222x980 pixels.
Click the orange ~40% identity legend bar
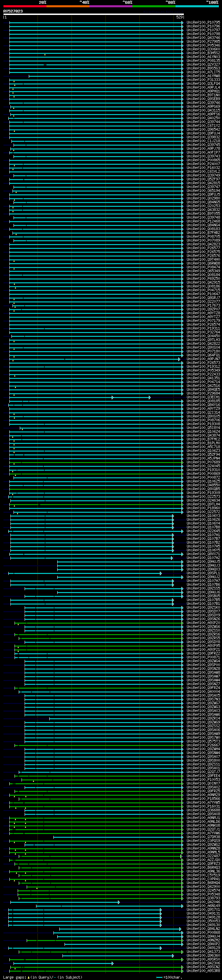click(x=68, y=6)
